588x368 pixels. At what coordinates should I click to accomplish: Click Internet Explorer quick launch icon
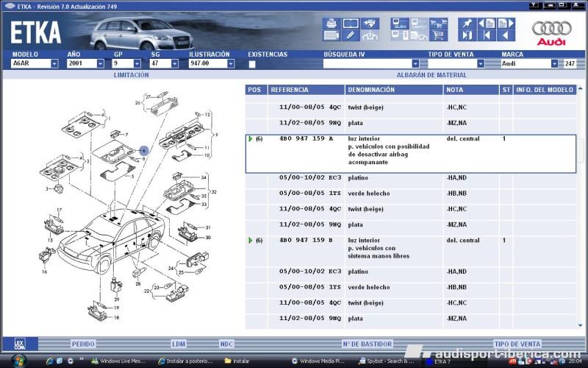click(x=49, y=361)
